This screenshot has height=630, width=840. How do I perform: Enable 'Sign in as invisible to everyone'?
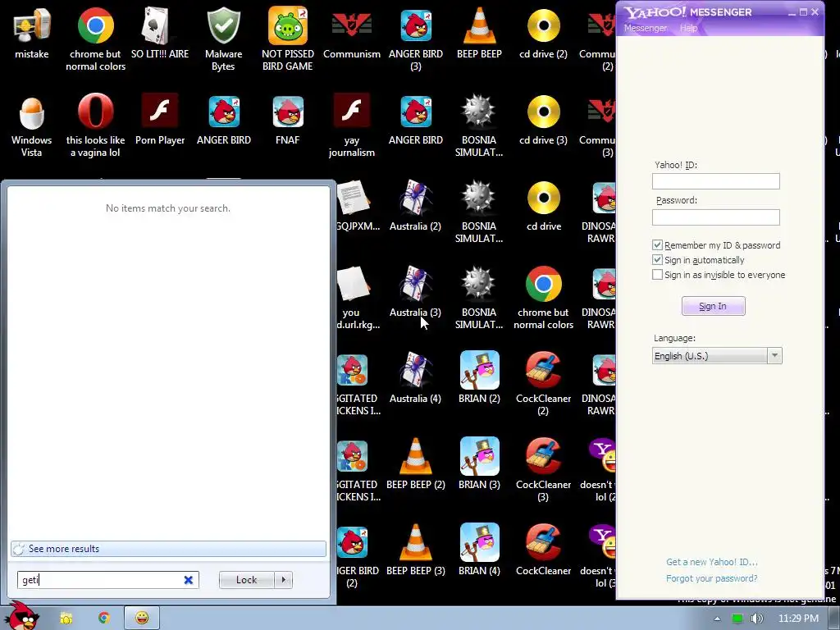(x=657, y=274)
